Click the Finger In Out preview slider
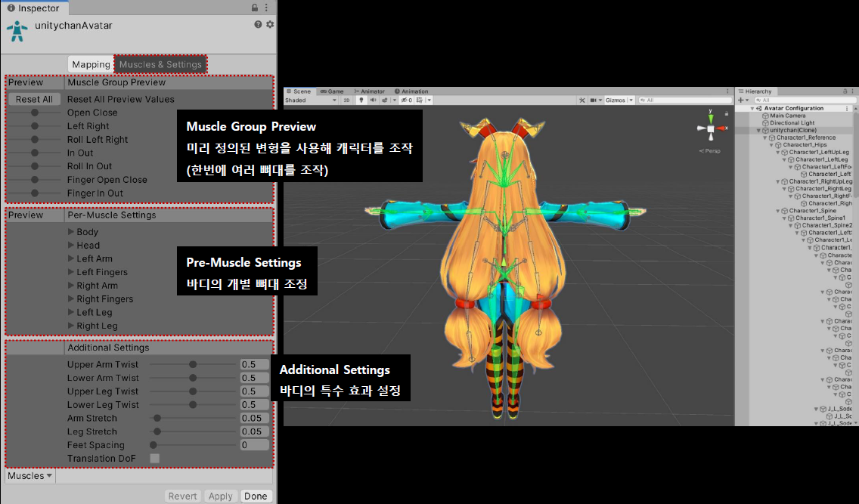The image size is (859, 504). click(x=35, y=193)
